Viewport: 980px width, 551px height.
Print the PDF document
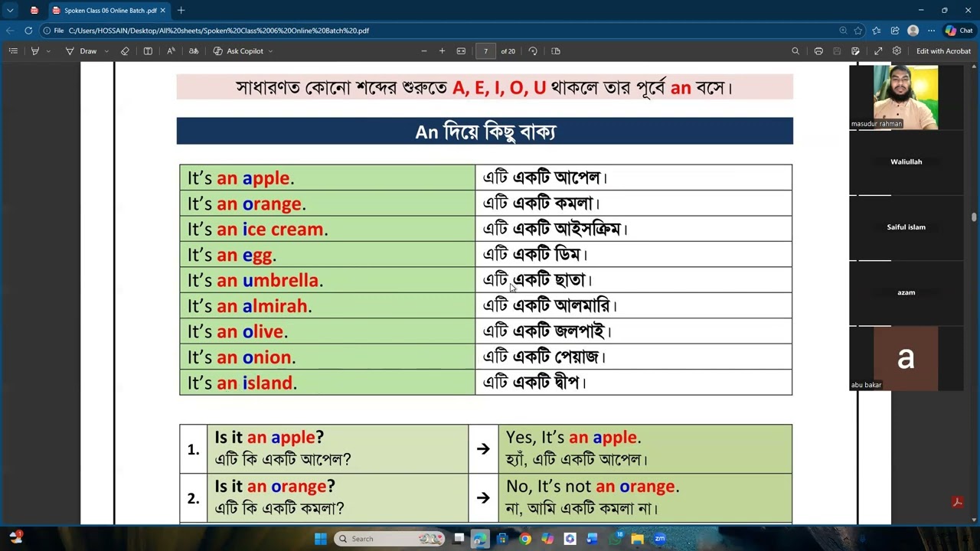click(818, 51)
